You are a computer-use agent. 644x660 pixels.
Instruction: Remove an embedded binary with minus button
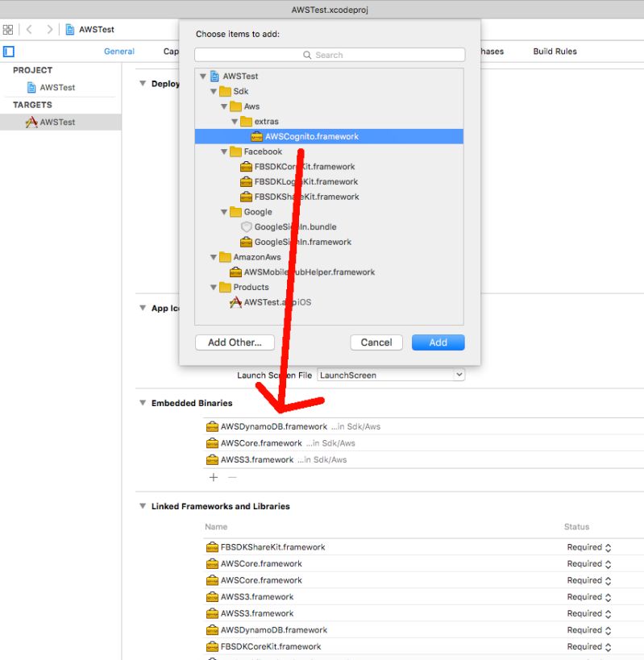232,477
